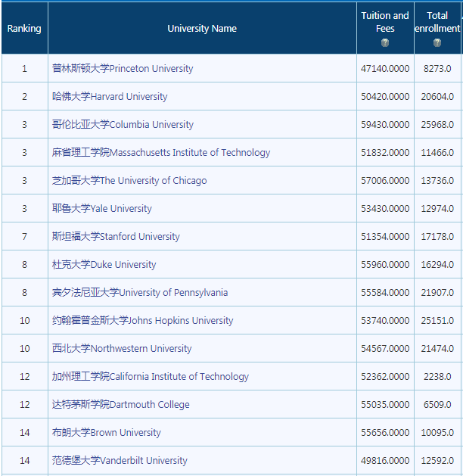Click the Tuition and Fees help icon

tap(385, 43)
